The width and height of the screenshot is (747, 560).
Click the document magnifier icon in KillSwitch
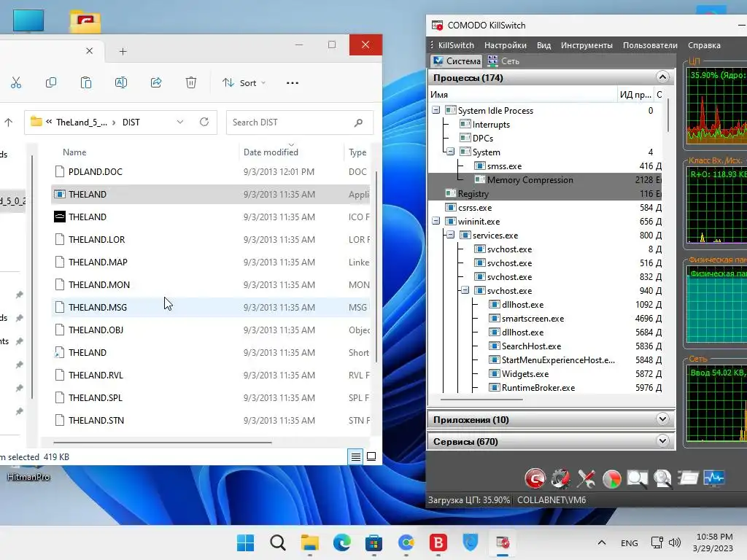tap(662, 478)
